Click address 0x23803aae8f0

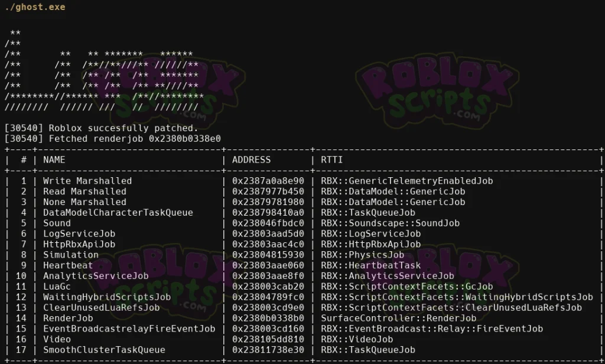[268, 276]
